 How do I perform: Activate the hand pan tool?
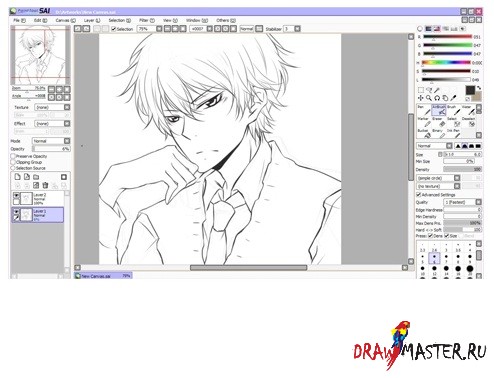tap(445, 98)
